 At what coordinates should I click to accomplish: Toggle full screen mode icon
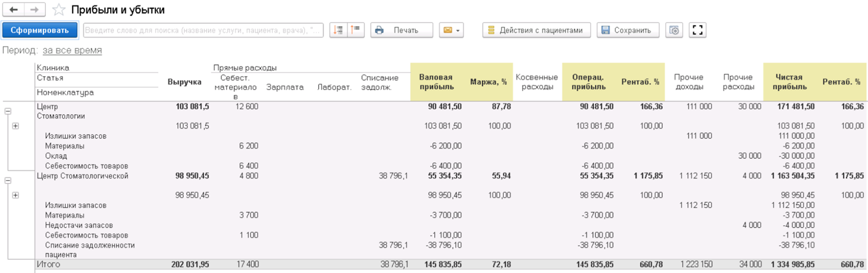(x=698, y=30)
